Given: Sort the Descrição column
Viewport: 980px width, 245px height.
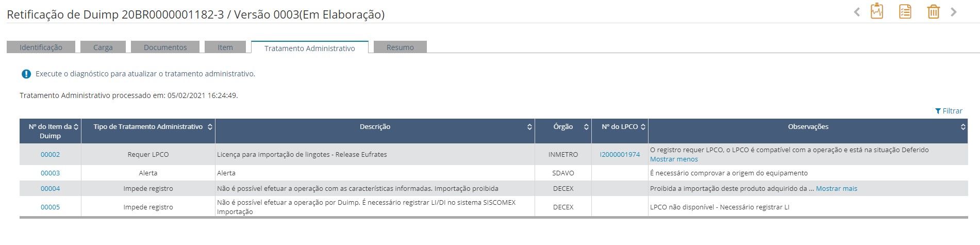Looking at the screenshot, I should tap(529, 127).
